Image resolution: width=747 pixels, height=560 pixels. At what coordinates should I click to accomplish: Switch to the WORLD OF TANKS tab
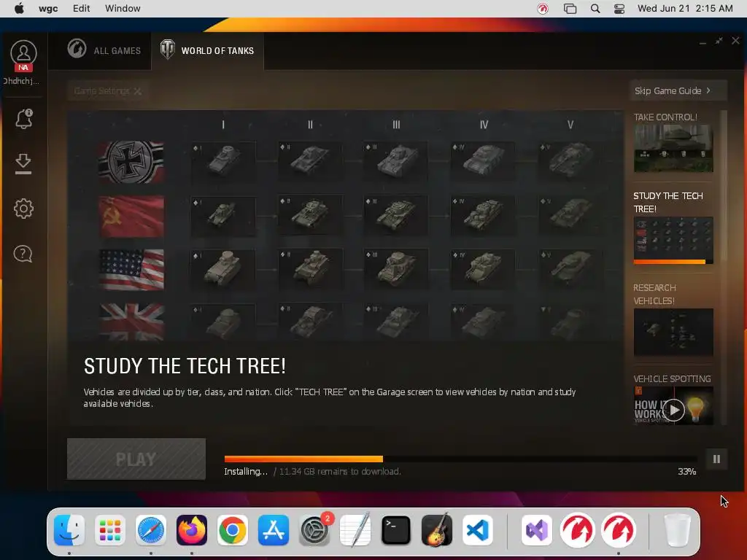point(207,50)
